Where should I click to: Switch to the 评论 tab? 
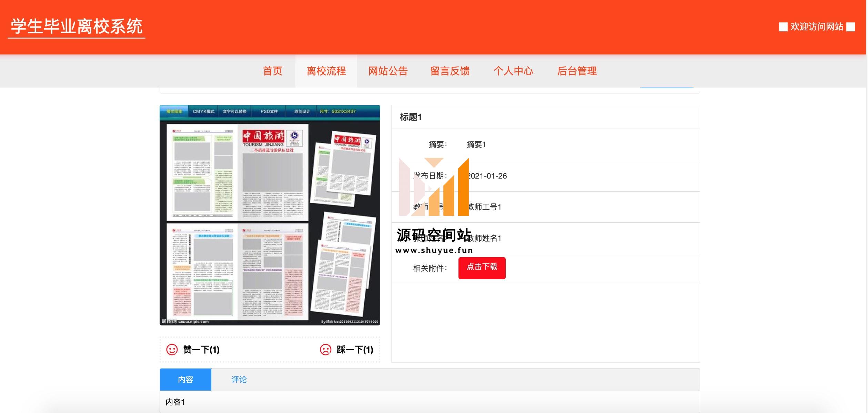239,380
